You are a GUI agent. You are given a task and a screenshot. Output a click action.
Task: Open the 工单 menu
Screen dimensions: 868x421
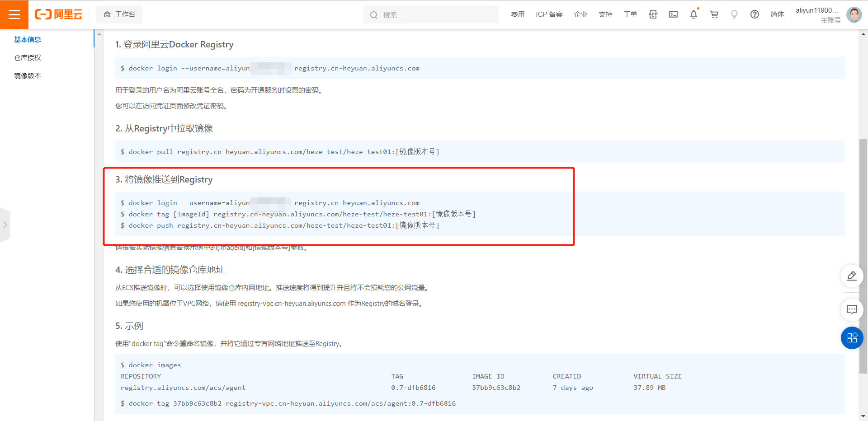click(x=630, y=14)
